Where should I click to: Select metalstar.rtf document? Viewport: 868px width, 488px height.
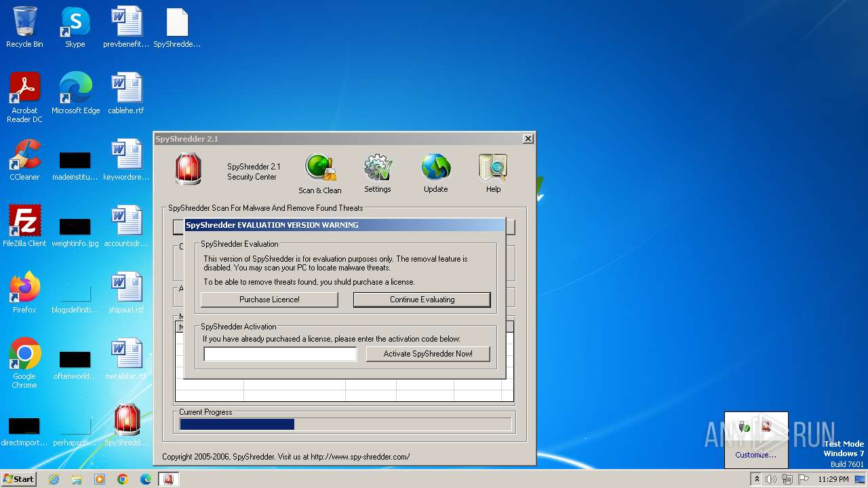click(126, 359)
